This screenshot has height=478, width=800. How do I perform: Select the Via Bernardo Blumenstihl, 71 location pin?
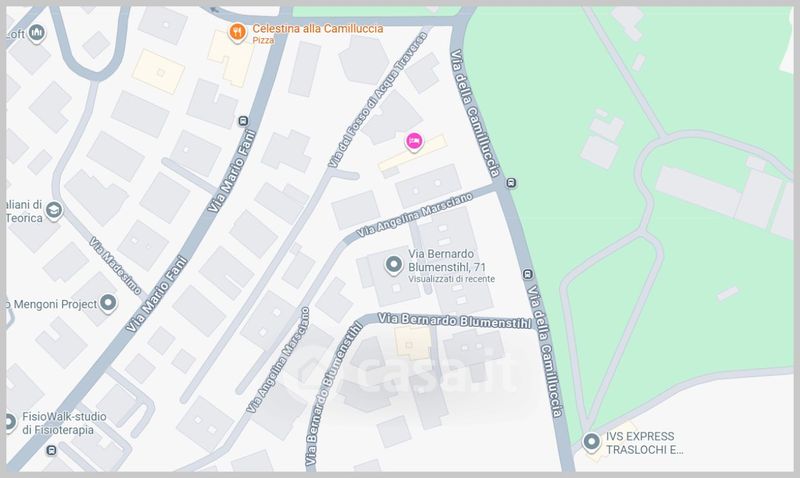click(393, 265)
